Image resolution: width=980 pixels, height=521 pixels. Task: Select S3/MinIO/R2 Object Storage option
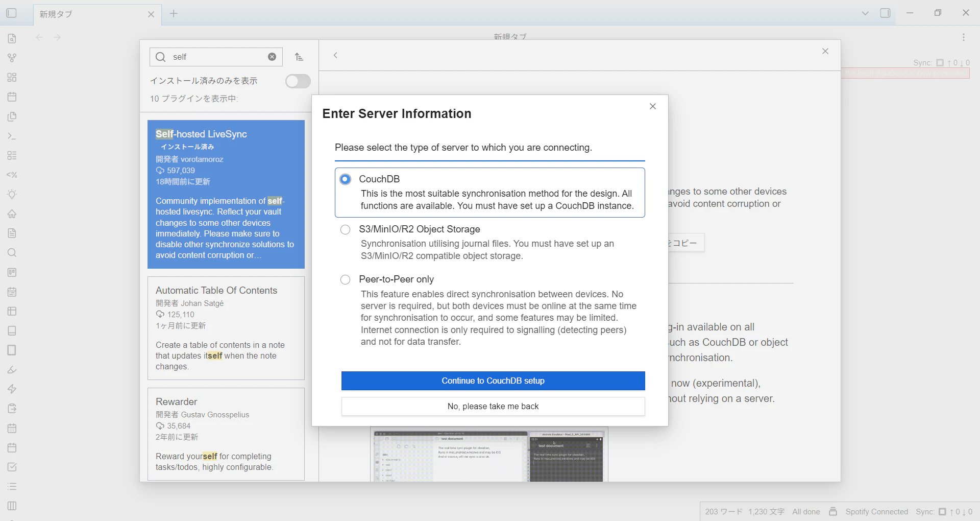point(346,229)
